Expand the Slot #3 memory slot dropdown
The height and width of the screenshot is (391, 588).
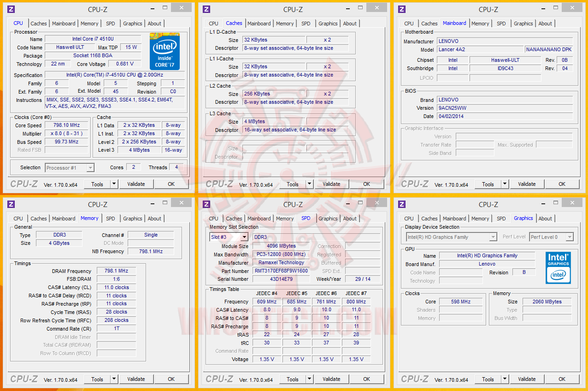229,237
